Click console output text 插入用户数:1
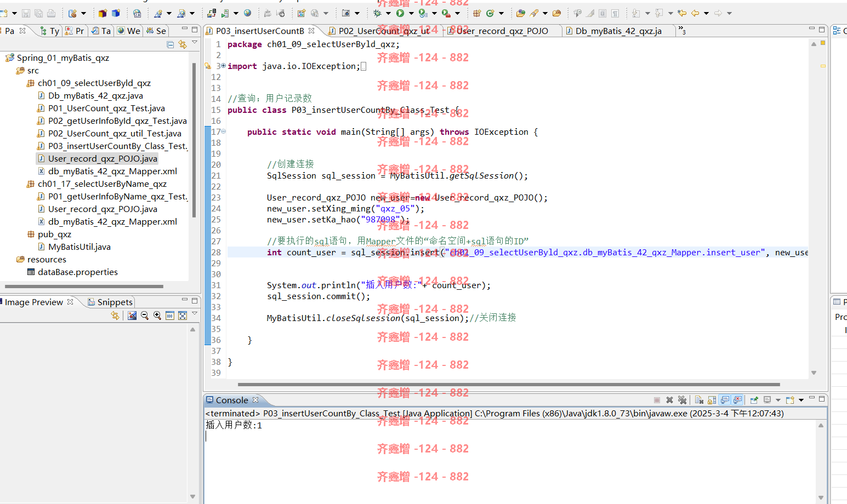 pyautogui.click(x=234, y=425)
